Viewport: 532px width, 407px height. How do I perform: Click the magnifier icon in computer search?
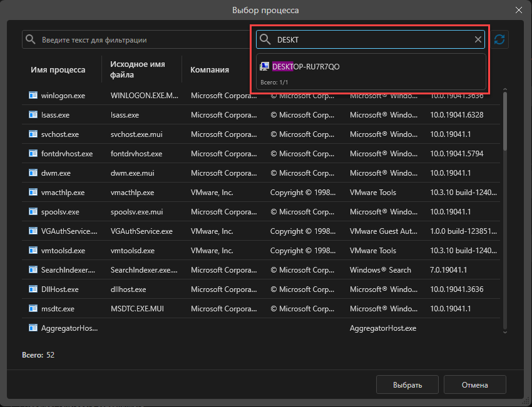[265, 39]
